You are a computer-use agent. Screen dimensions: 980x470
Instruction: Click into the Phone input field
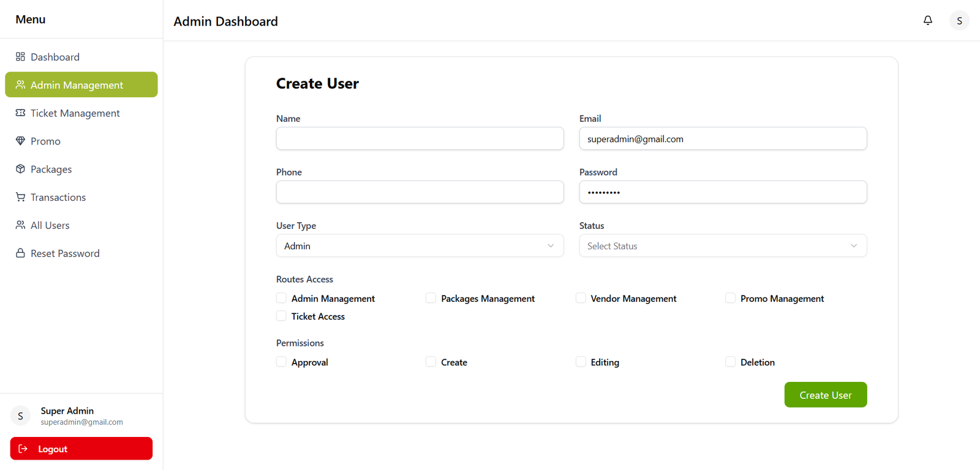[420, 192]
